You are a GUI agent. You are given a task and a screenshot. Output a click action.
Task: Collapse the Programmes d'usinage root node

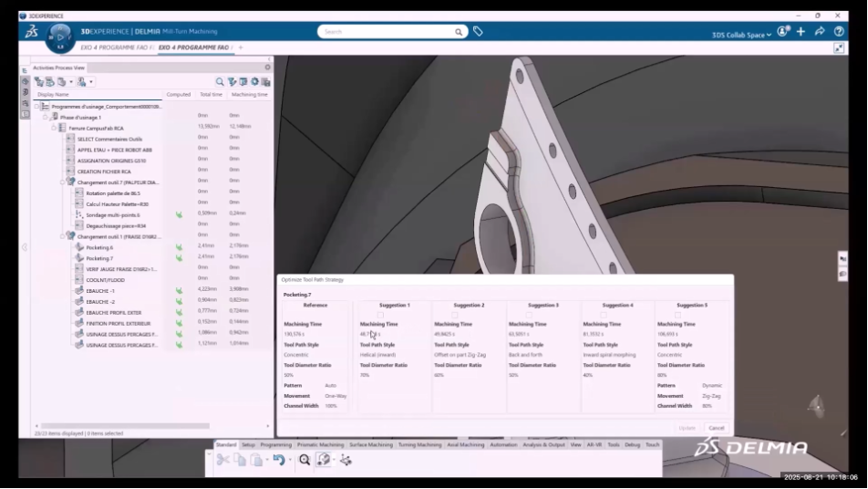tap(36, 107)
